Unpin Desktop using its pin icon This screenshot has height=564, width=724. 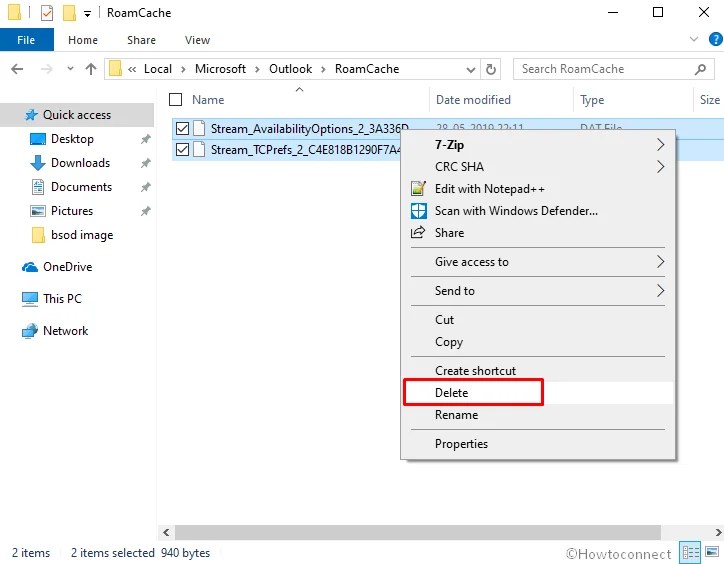click(x=145, y=139)
